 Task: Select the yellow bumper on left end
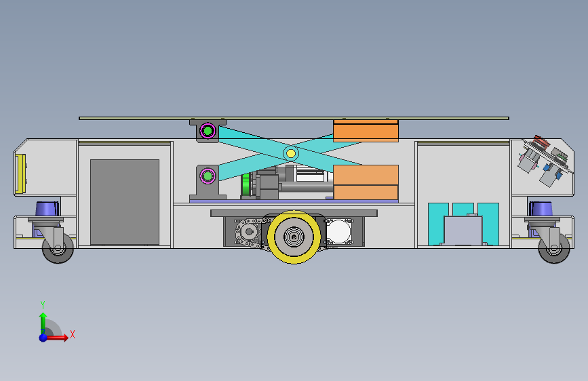[x=20, y=174]
